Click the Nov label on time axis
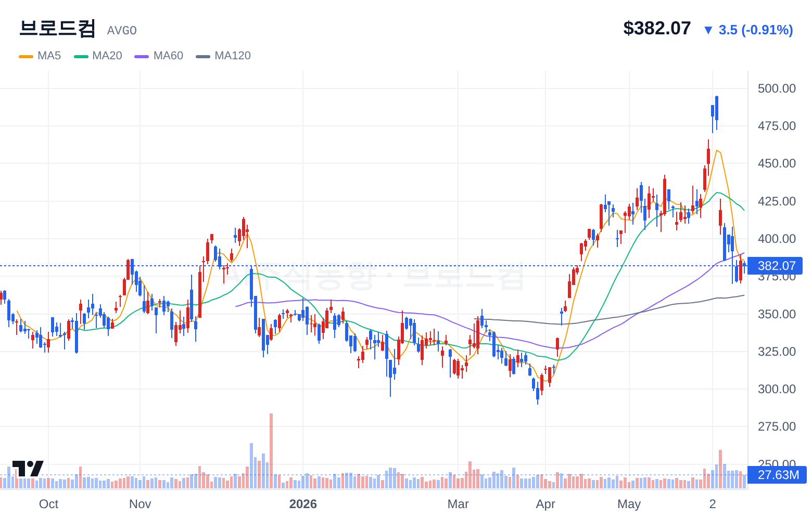812x518 pixels. tap(140, 504)
